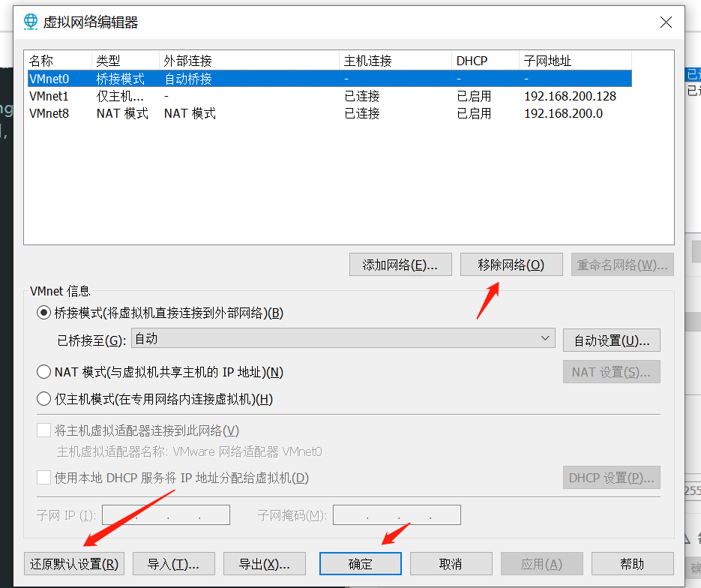Image resolution: width=701 pixels, height=588 pixels.
Task: Click 添加网络(E)... button
Action: click(400, 265)
